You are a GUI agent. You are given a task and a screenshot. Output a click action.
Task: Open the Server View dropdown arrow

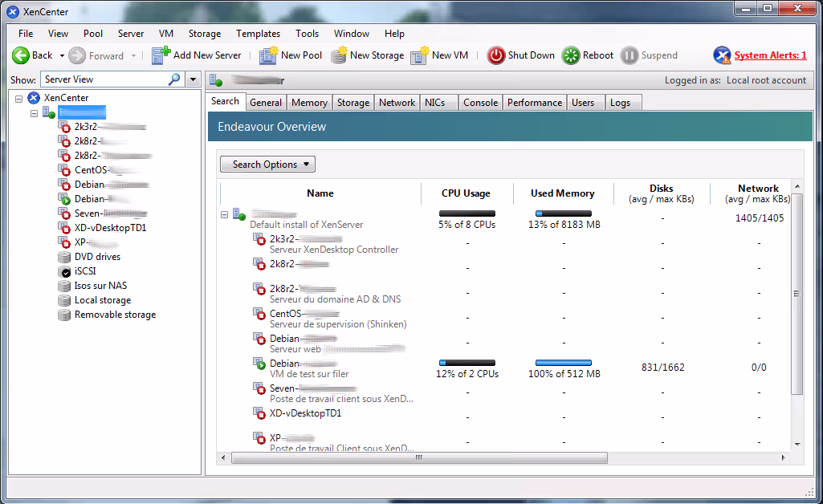[x=193, y=79]
